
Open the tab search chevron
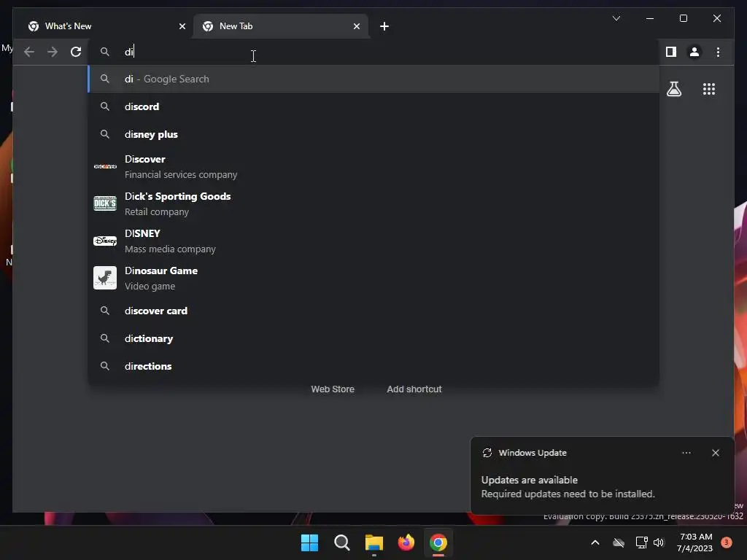tap(616, 18)
